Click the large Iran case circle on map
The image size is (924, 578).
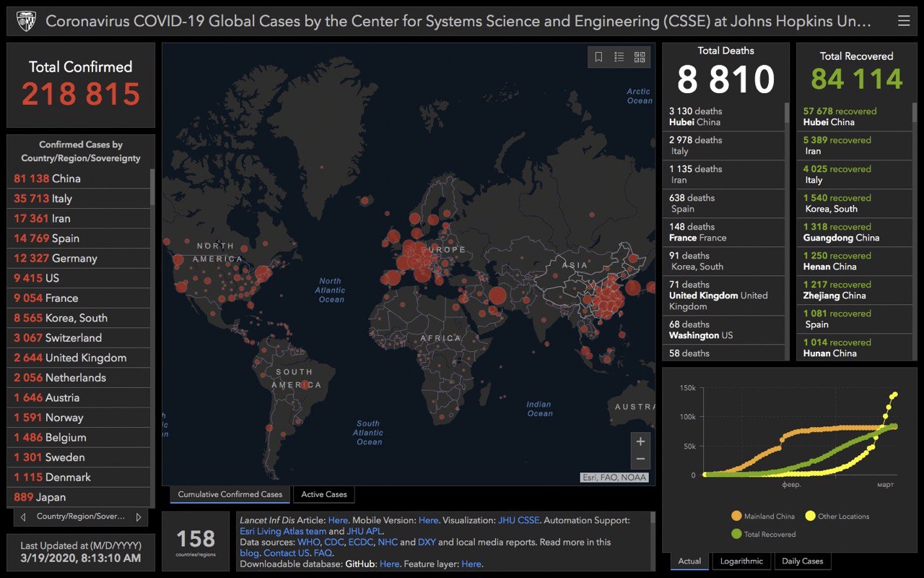click(x=497, y=295)
